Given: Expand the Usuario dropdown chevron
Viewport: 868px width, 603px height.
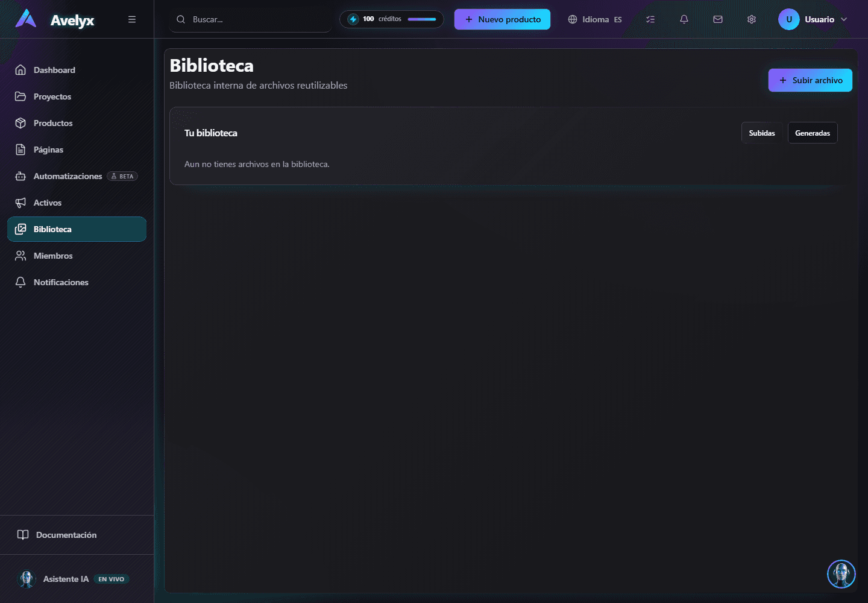Looking at the screenshot, I should click(844, 19).
